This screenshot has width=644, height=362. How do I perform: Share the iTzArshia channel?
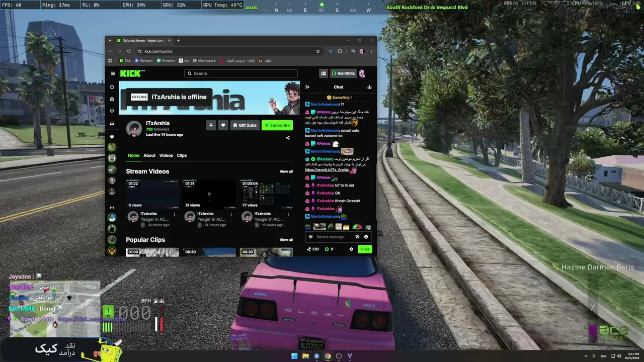pos(288,137)
